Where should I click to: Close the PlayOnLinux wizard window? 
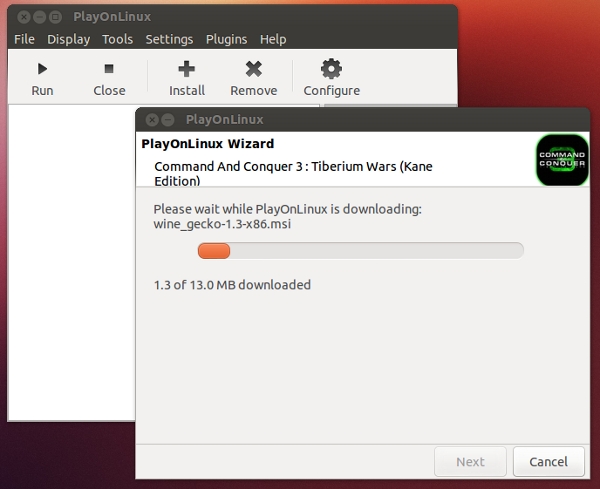tap(152, 120)
